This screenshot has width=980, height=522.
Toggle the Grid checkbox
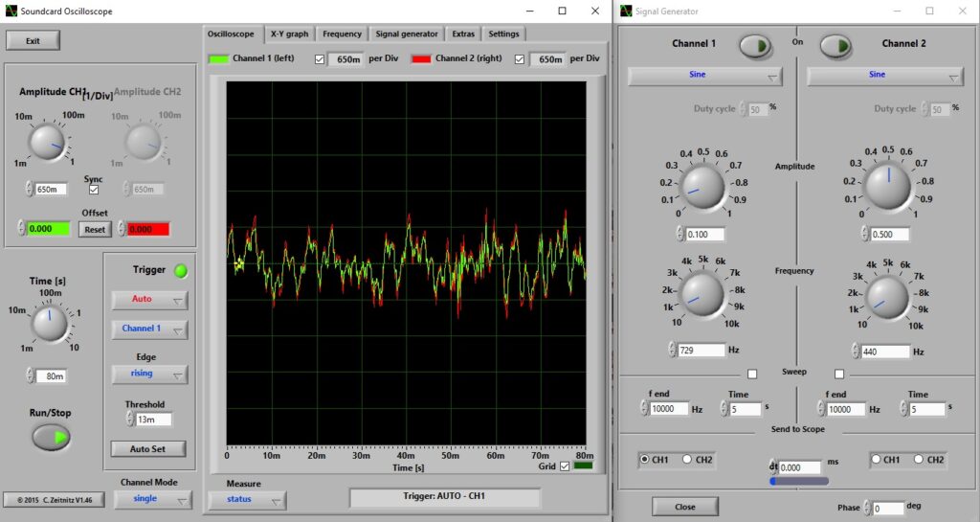(x=565, y=466)
